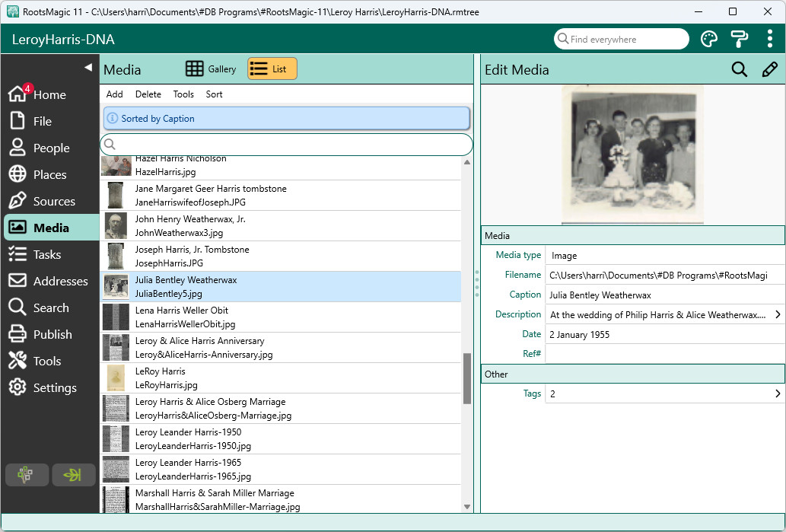
Task: Select Leroy Leander Harris-1950 row
Action: click(x=281, y=438)
